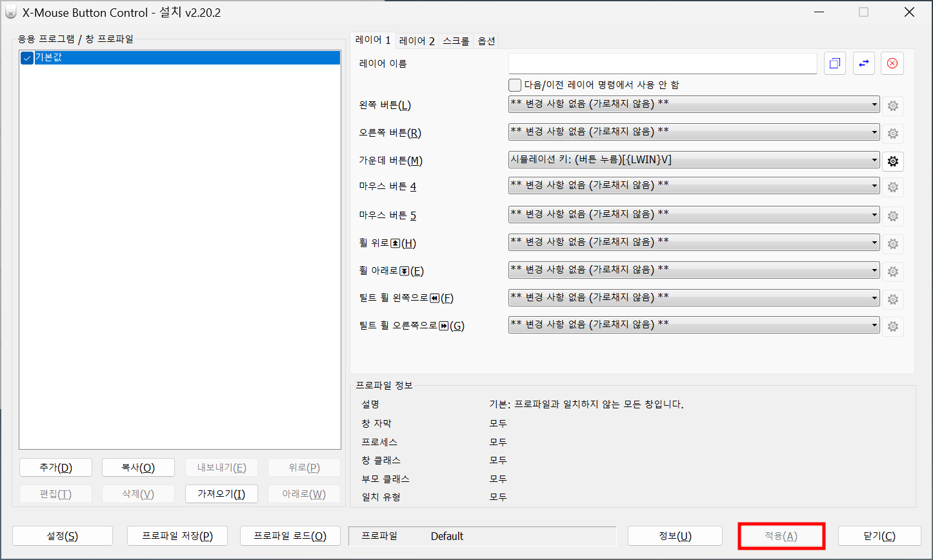Open the 설정 dialog
The height and width of the screenshot is (560, 933).
coord(62,535)
